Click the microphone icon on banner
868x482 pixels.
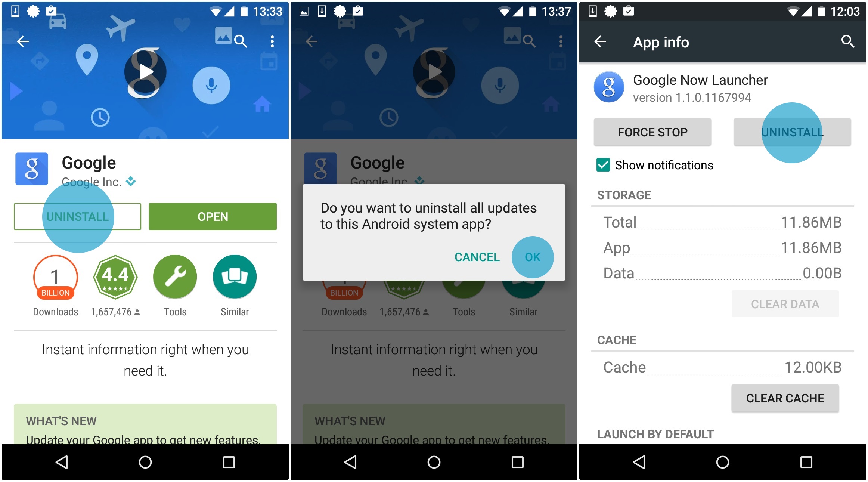point(213,87)
